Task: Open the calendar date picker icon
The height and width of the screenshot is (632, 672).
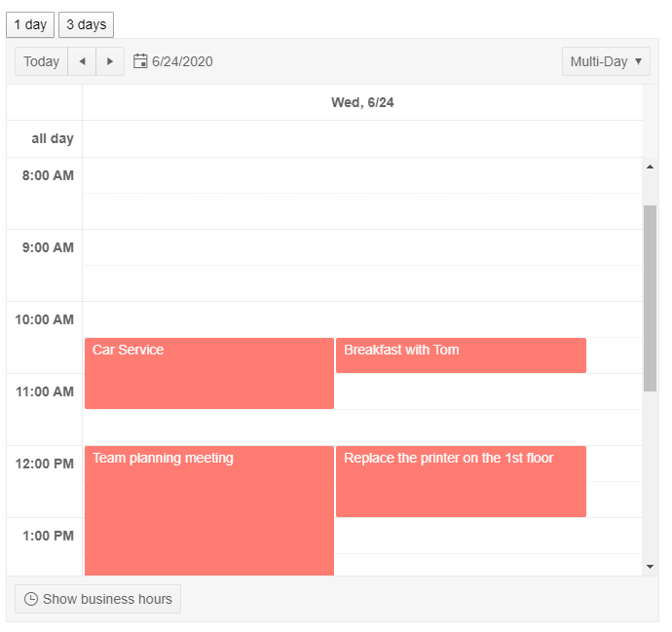Action: [140, 61]
